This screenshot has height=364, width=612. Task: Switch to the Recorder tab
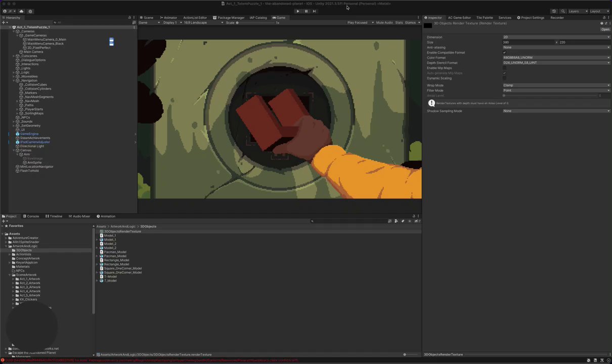[557, 18]
